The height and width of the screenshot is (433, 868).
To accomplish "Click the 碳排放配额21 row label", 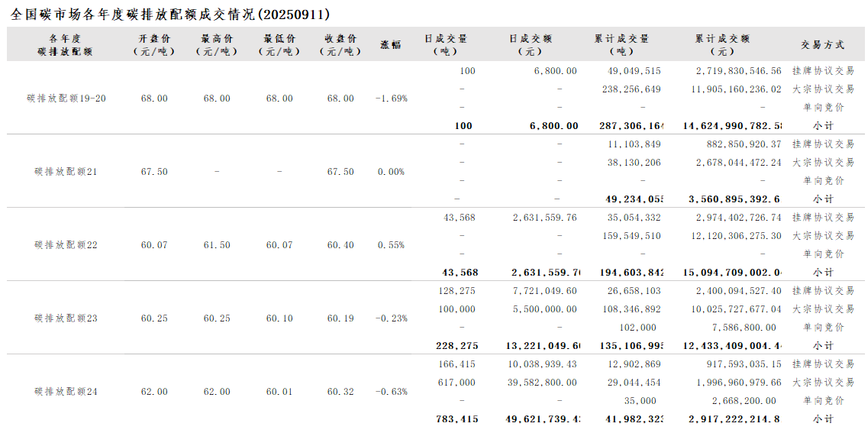I will (x=66, y=172).
